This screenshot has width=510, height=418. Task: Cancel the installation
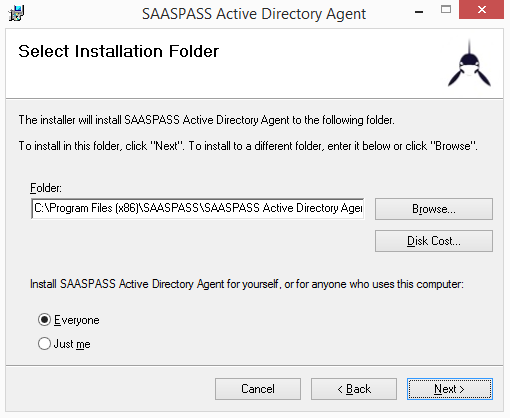point(258,389)
